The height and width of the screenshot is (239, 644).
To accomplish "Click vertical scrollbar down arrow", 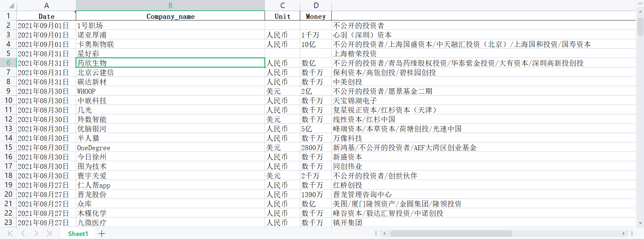I will coord(640,223).
